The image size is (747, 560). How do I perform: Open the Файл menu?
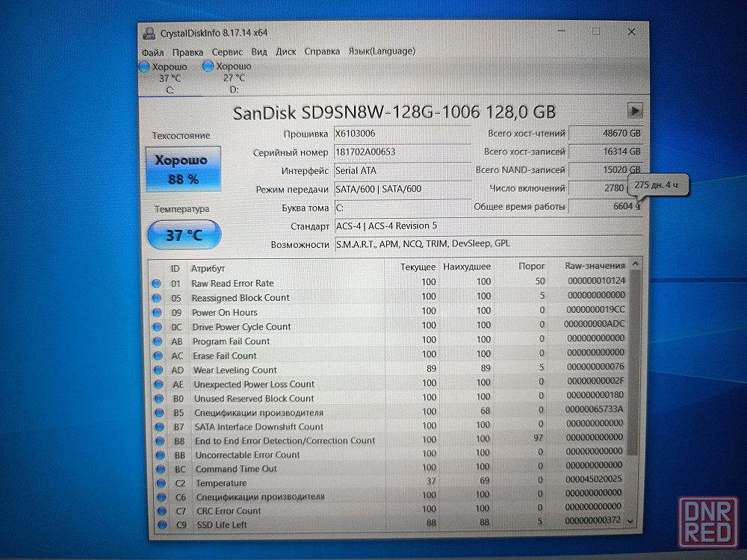[153, 52]
